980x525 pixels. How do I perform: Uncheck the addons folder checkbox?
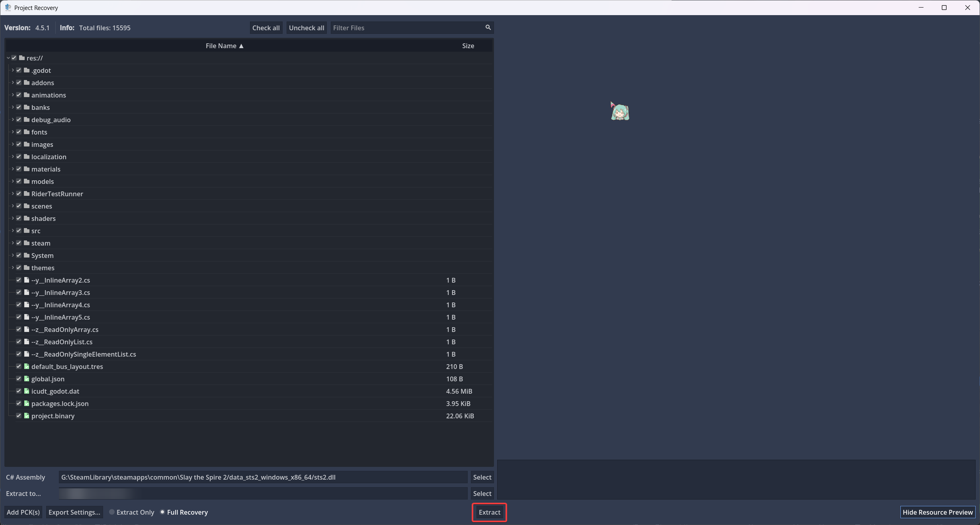click(19, 82)
